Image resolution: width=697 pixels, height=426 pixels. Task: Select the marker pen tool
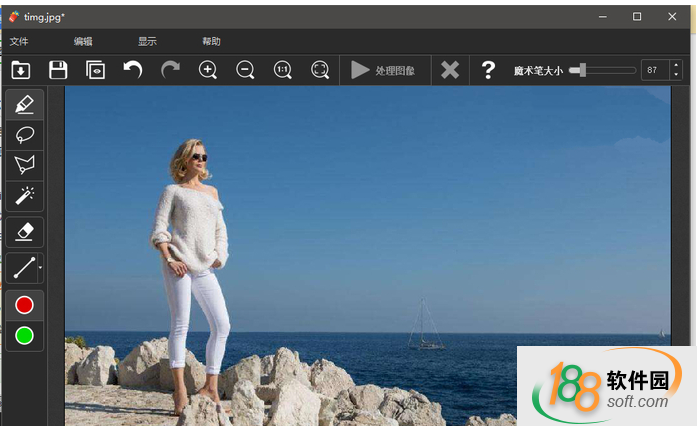(x=25, y=105)
